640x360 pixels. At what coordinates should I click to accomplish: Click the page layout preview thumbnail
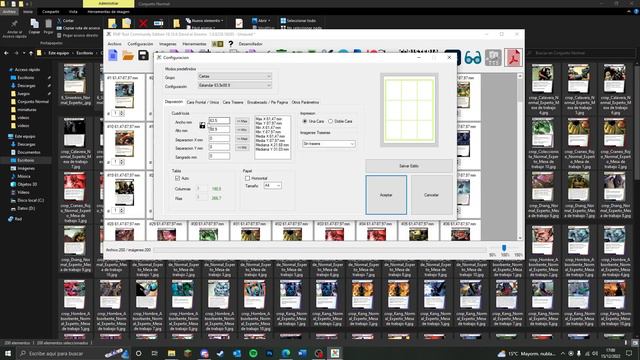(x=409, y=110)
